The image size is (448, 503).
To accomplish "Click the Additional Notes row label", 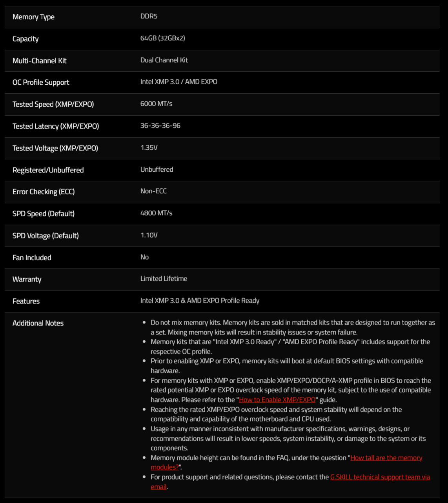I will pyautogui.click(x=38, y=323).
